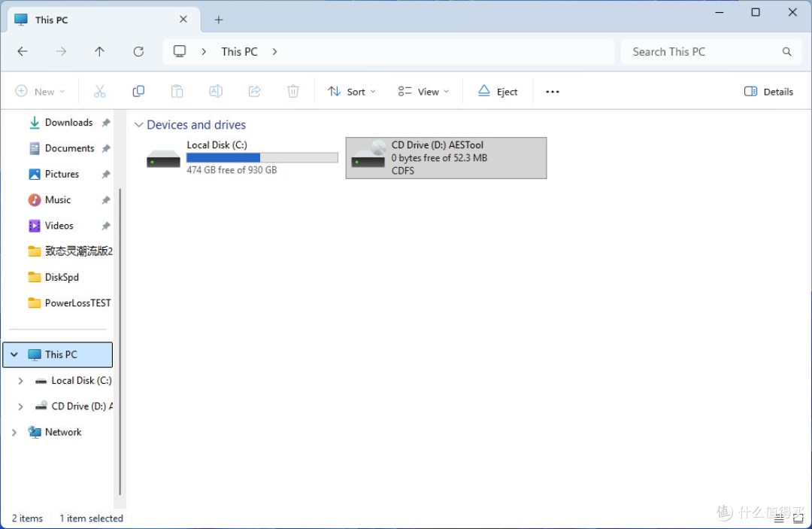
Task: Select the CD Drive (D:) AESTool icon
Action: (x=368, y=154)
